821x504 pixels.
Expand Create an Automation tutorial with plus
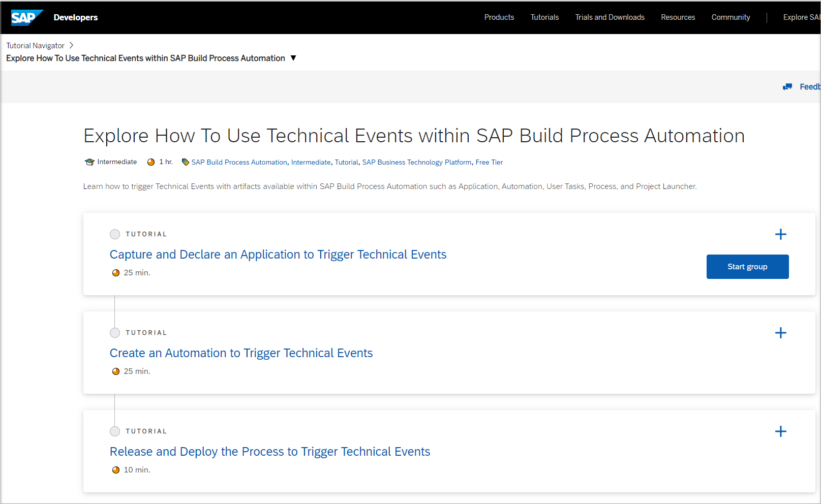point(780,333)
